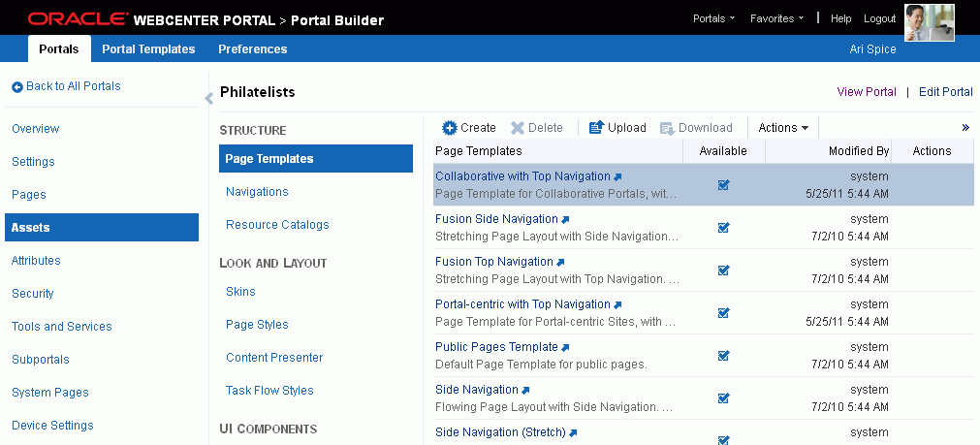Click Ari Spice profile photo
Screen dimensions: 980x445
tap(930, 22)
